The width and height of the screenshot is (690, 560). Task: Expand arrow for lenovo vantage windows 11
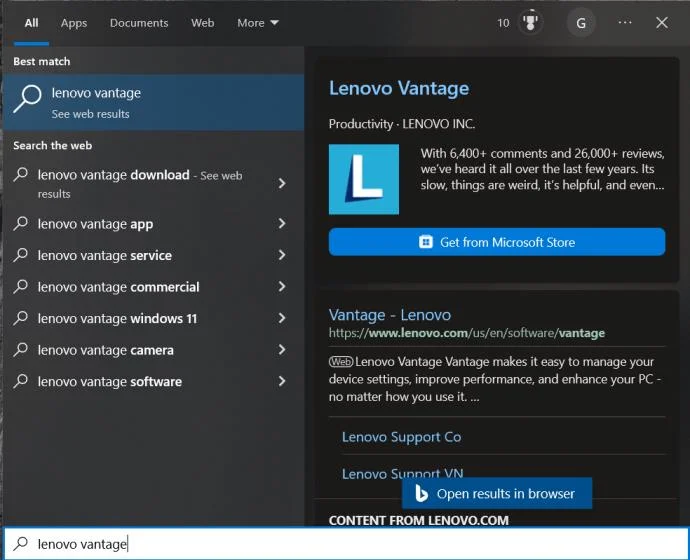[282, 318]
